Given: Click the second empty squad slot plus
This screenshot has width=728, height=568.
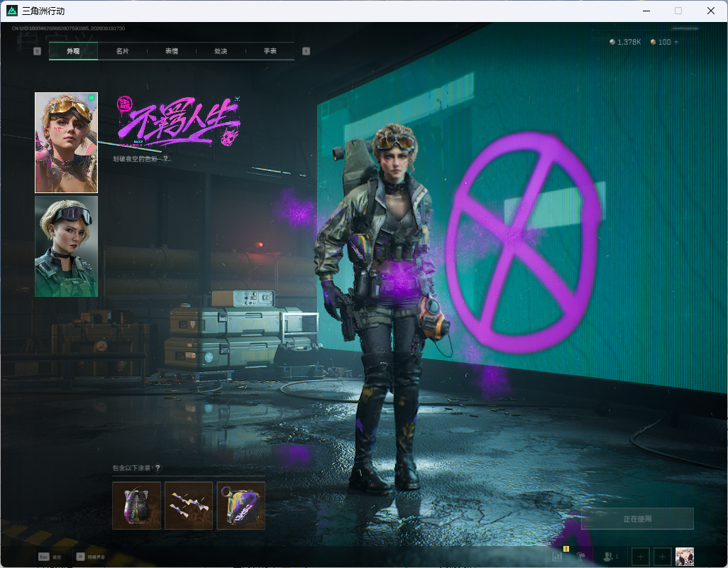Looking at the screenshot, I should (x=663, y=557).
